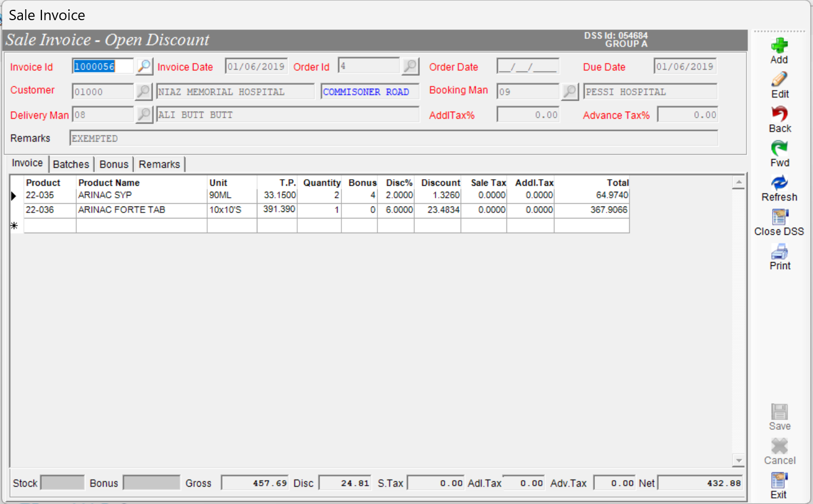Image resolution: width=813 pixels, height=504 pixels.
Task: Click ARINAC SYP product name cell
Action: (x=141, y=195)
